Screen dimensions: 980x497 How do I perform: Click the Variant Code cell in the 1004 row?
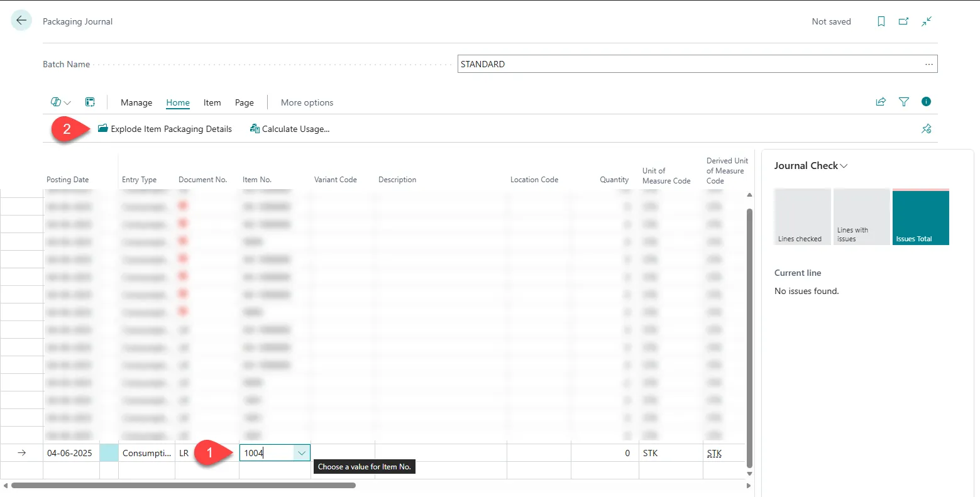(343, 453)
